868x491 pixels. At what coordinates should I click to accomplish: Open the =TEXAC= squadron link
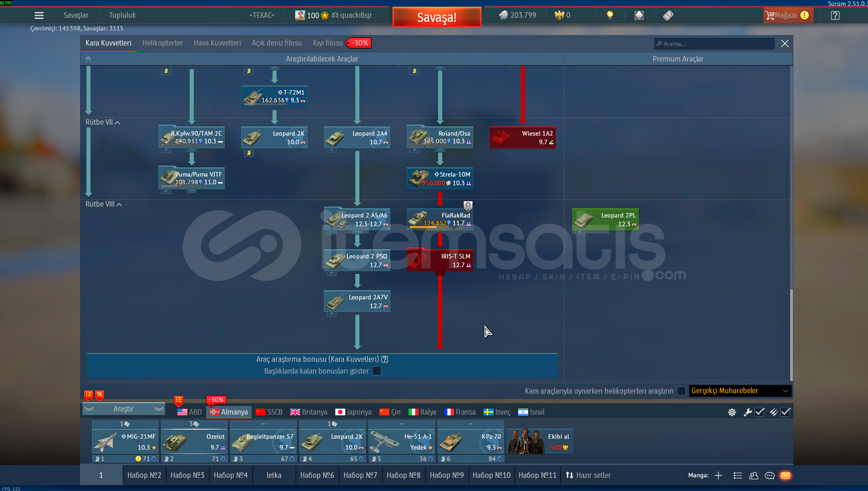(x=262, y=15)
